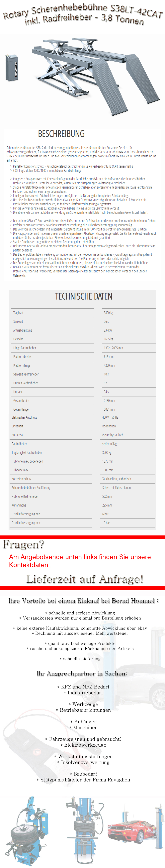The image size is (165, 868).
Task: Select the Elektrischer Anschluss row label
Action: (x=24, y=417)
